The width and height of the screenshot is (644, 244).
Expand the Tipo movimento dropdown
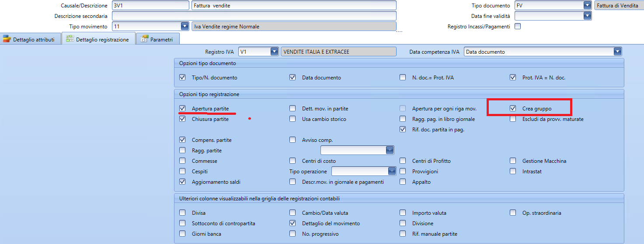pos(184,27)
